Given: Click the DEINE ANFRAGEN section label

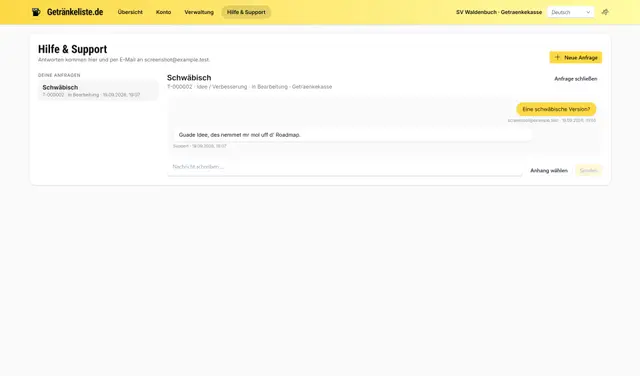Looking at the screenshot, I should (59, 75).
